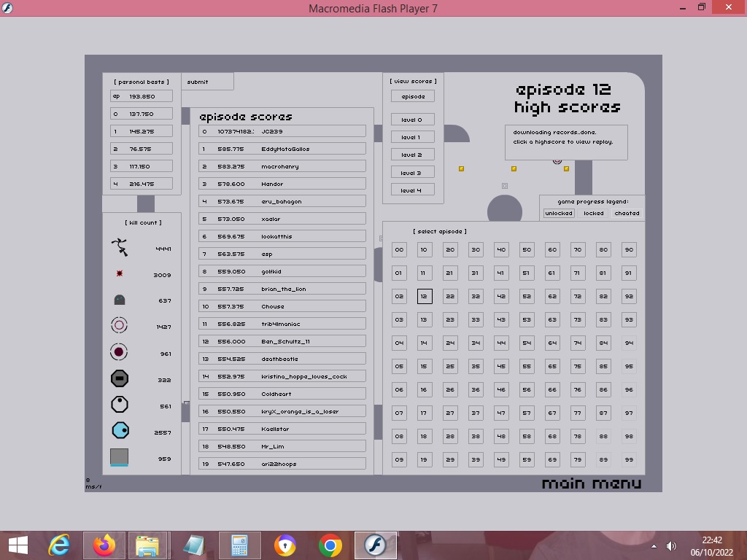Select personal best for level 4
The image size is (747, 560).
[x=142, y=184]
